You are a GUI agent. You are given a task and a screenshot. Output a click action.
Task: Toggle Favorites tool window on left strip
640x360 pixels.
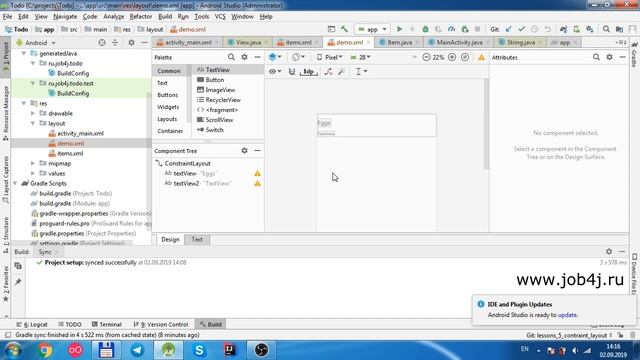pyautogui.click(x=5, y=284)
